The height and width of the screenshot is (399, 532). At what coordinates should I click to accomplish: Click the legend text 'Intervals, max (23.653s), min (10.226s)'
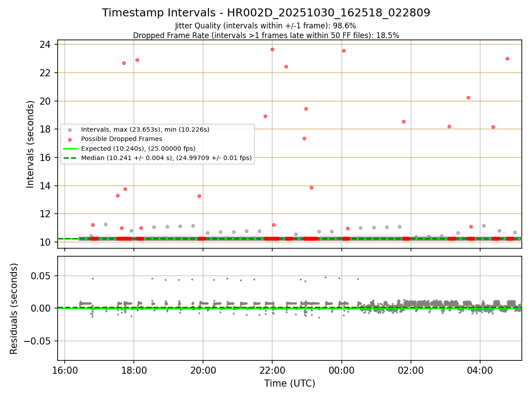pos(145,130)
